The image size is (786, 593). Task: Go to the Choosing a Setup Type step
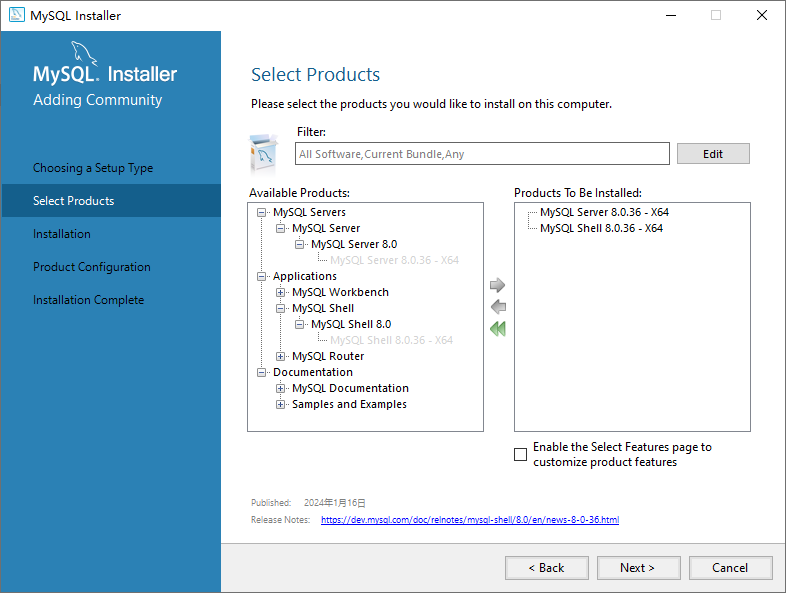click(93, 168)
